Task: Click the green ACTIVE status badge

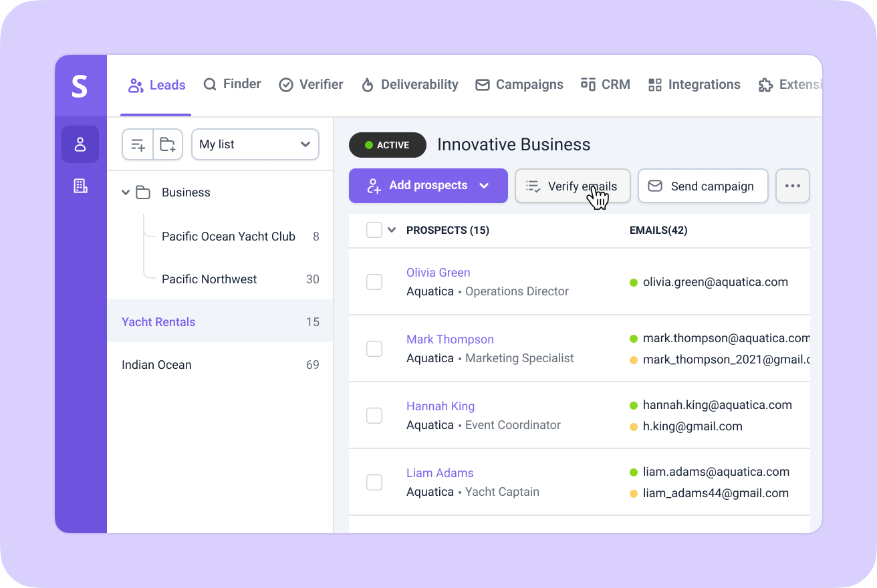Action: pyautogui.click(x=388, y=145)
